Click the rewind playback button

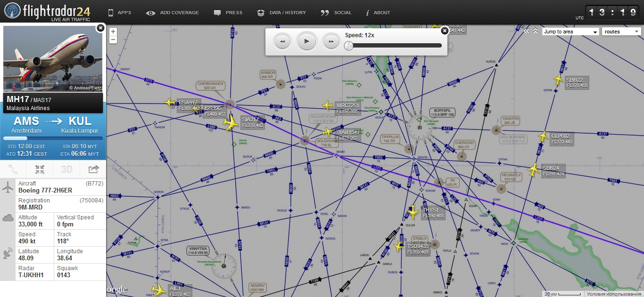tap(282, 41)
